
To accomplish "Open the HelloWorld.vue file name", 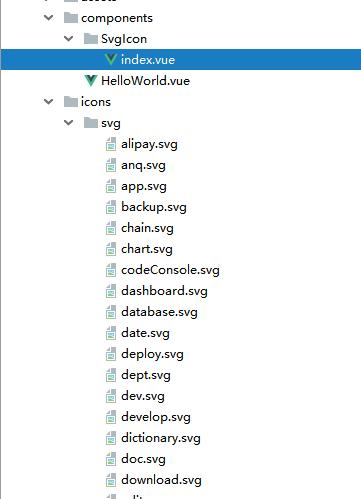I will coord(145,81).
